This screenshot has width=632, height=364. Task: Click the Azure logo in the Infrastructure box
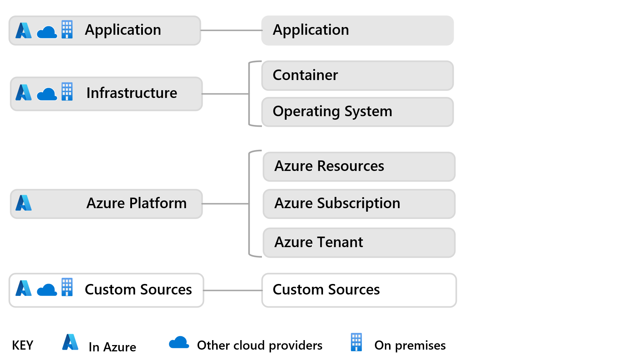coord(24,92)
